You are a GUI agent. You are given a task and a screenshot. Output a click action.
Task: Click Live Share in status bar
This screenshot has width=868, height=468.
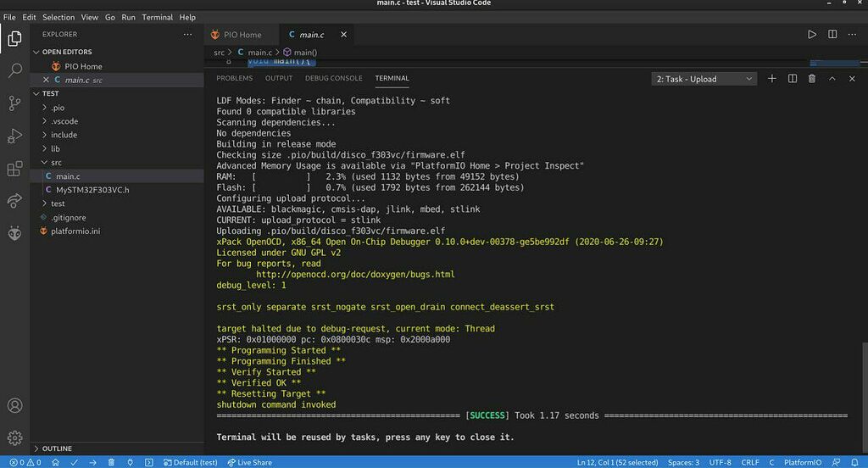point(249,462)
